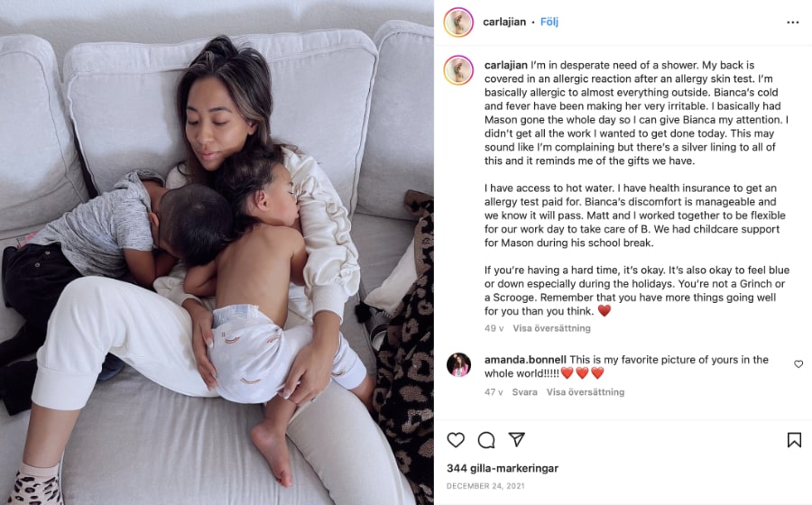Follow carlajian with the Följ button

pyautogui.click(x=549, y=22)
